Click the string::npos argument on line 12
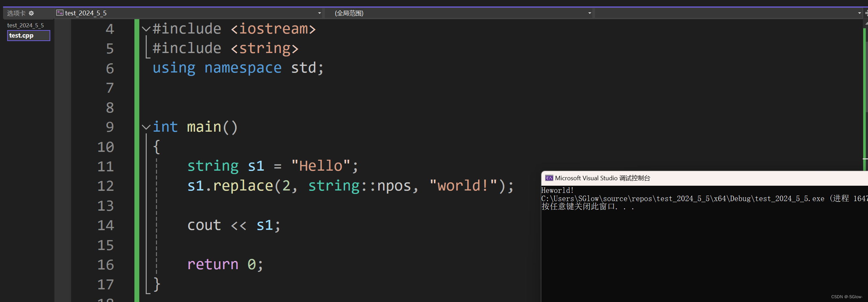The width and height of the screenshot is (868, 302). (360, 186)
